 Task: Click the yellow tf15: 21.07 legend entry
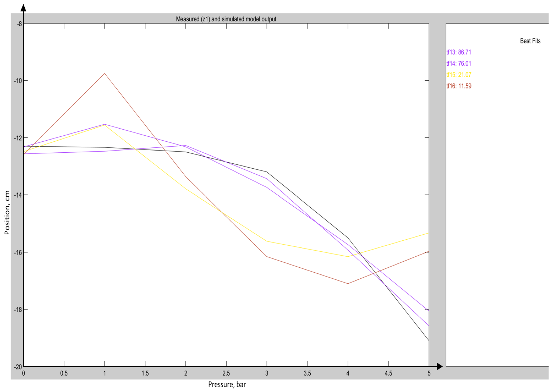click(x=459, y=75)
